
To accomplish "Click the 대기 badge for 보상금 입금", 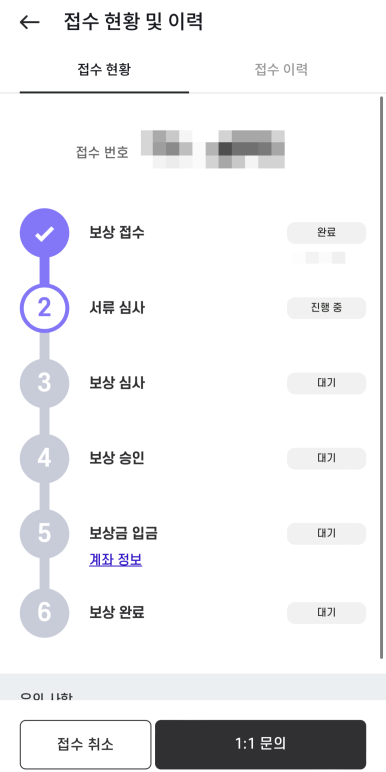I will coord(326,534).
